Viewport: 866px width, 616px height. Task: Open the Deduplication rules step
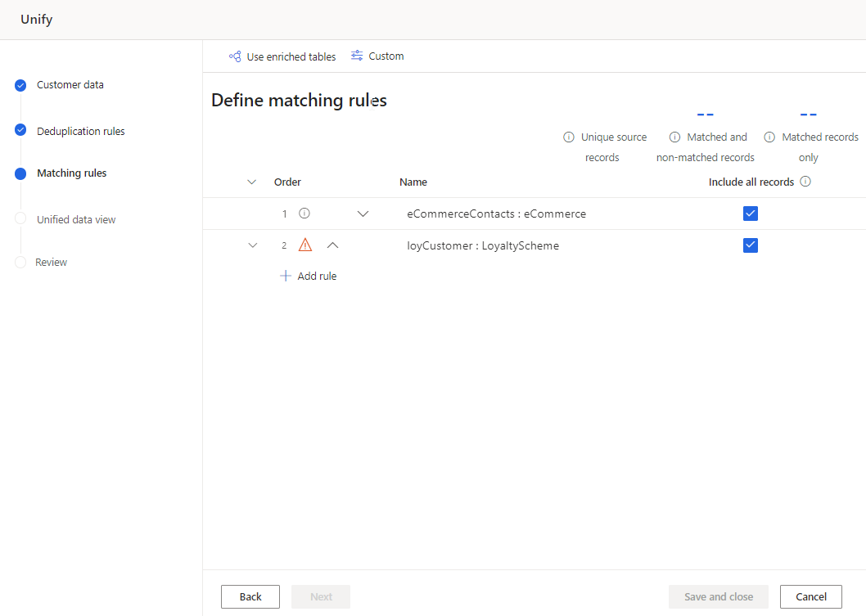(80, 131)
